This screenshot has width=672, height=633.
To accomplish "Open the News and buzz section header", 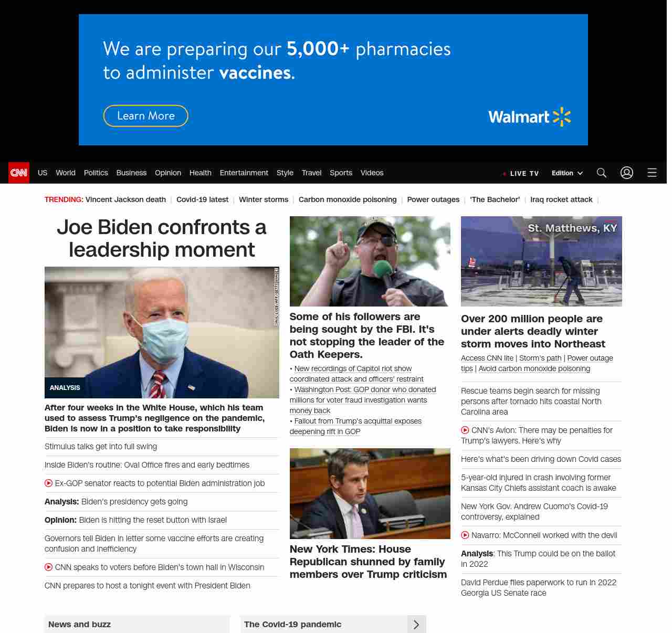I will point(80,625).
